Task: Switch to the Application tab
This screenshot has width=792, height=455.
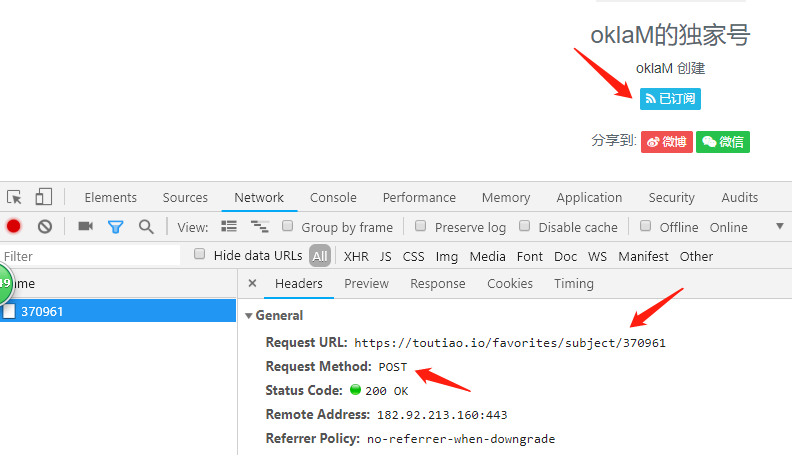Action: [589, 197]
